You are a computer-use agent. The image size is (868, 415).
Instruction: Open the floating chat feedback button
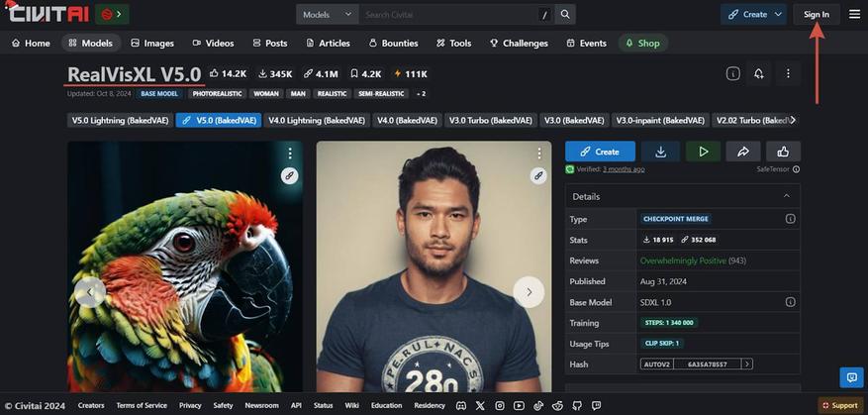pos(851,377)
